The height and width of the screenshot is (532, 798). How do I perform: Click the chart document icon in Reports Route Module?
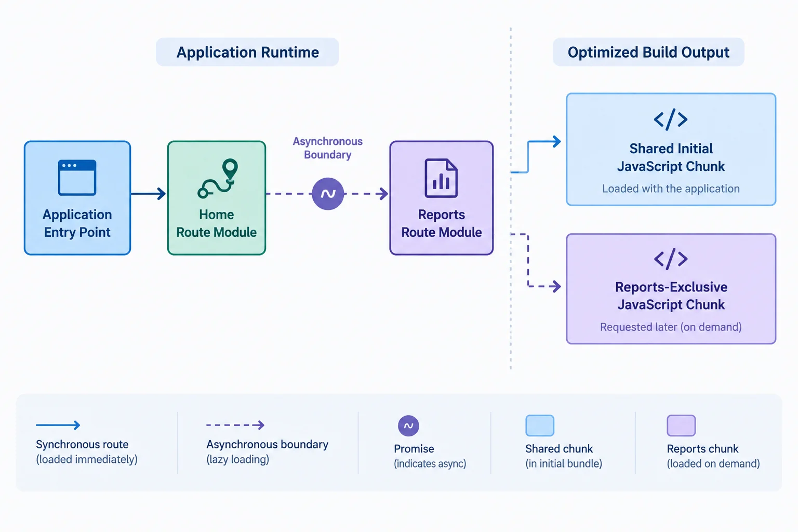pos(441,178)
